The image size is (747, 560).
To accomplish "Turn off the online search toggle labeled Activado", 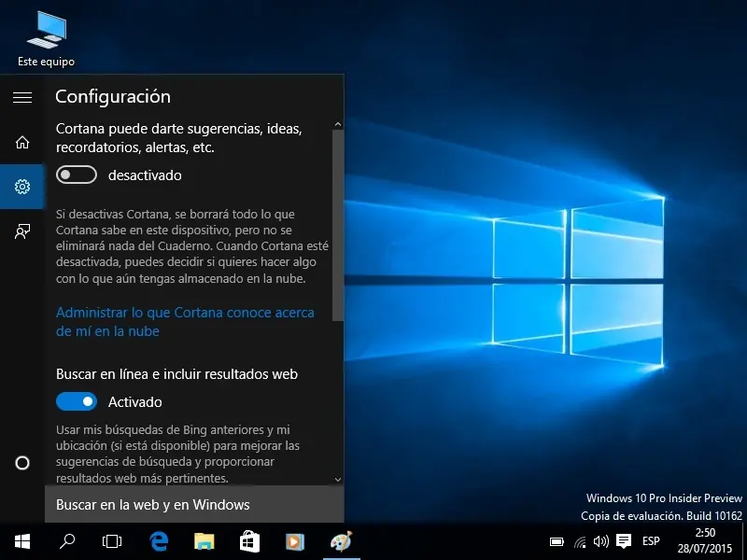I will (77, 401).
